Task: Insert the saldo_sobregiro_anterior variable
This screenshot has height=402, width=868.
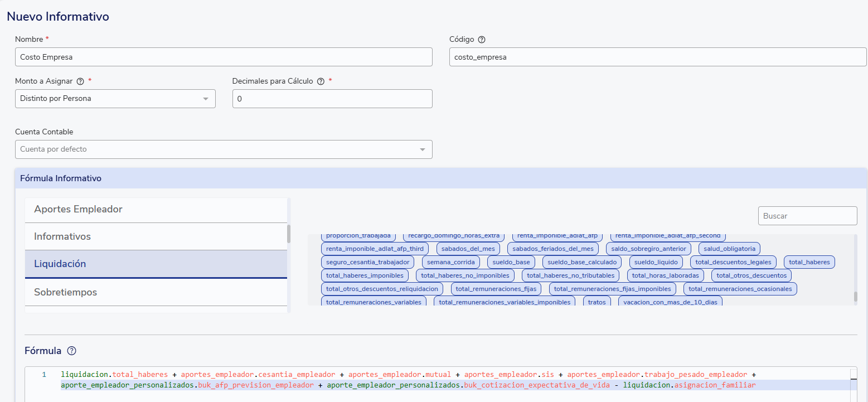Action: pos(648,249)
